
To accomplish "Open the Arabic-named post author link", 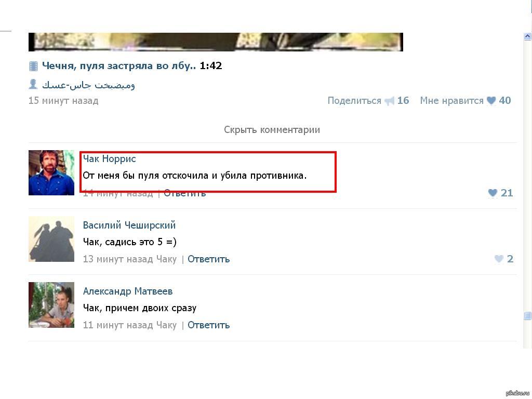I will pyautogui.click(x=88, y=85).
